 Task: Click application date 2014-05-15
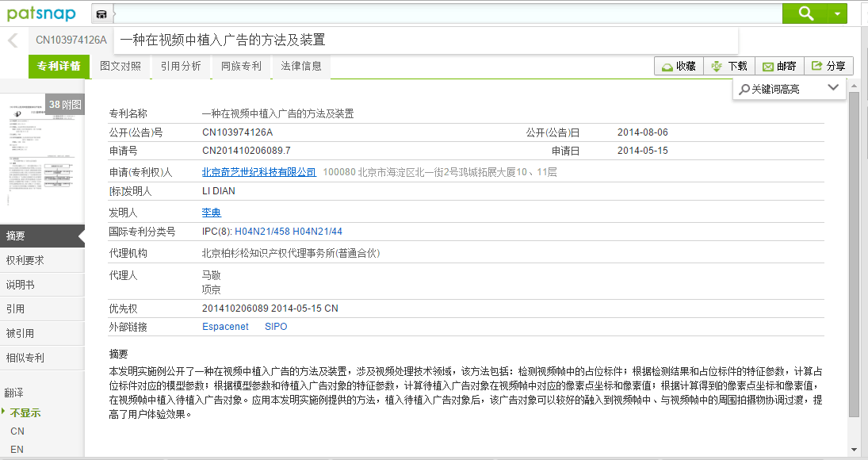pyautogui.click(x=643, y=151)
